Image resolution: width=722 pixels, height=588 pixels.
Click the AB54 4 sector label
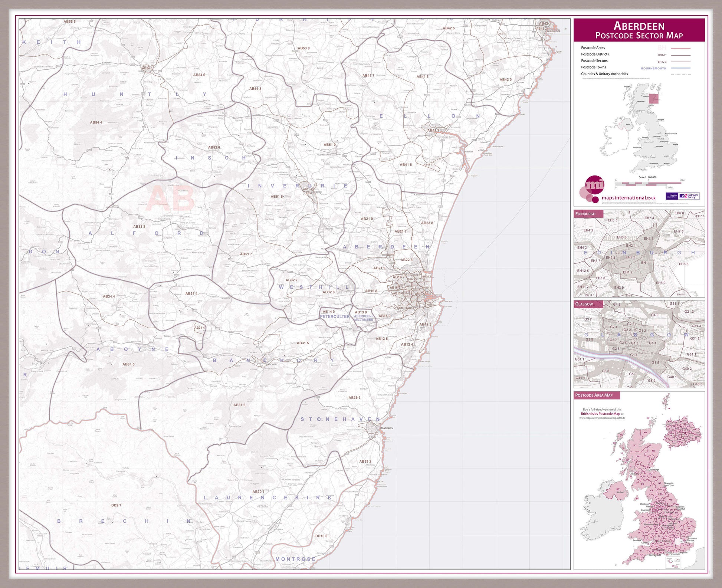[96, 122]
